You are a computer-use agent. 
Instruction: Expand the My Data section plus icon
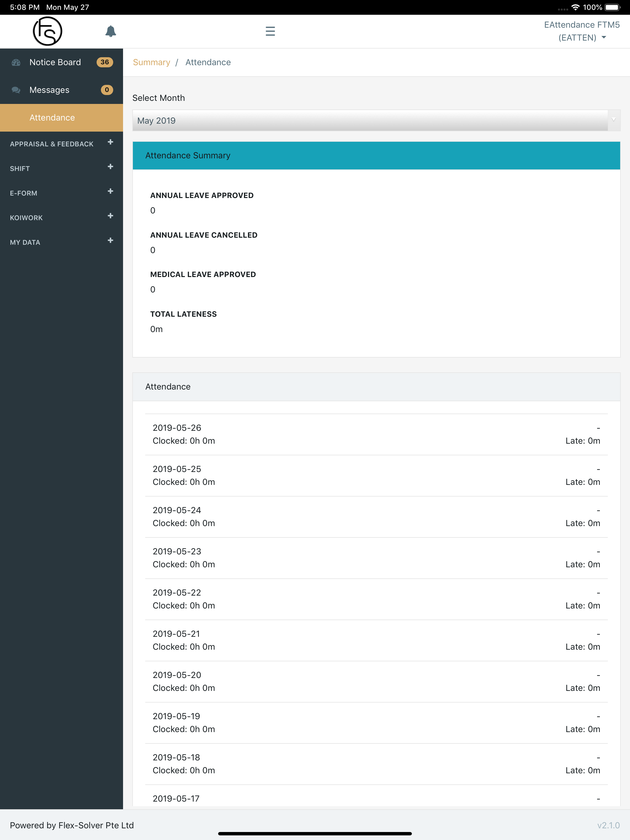click(110, 240)
